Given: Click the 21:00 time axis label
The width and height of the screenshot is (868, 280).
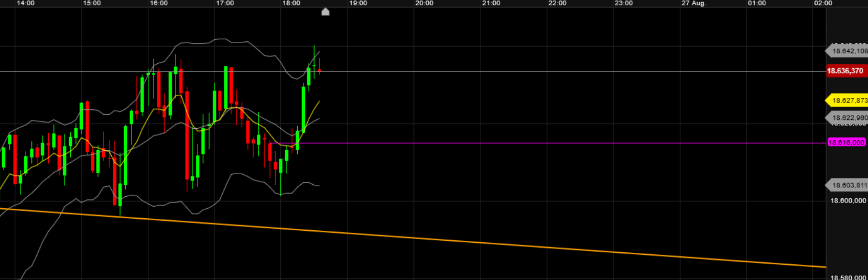Looking at the screenshot, I should 491,3.
